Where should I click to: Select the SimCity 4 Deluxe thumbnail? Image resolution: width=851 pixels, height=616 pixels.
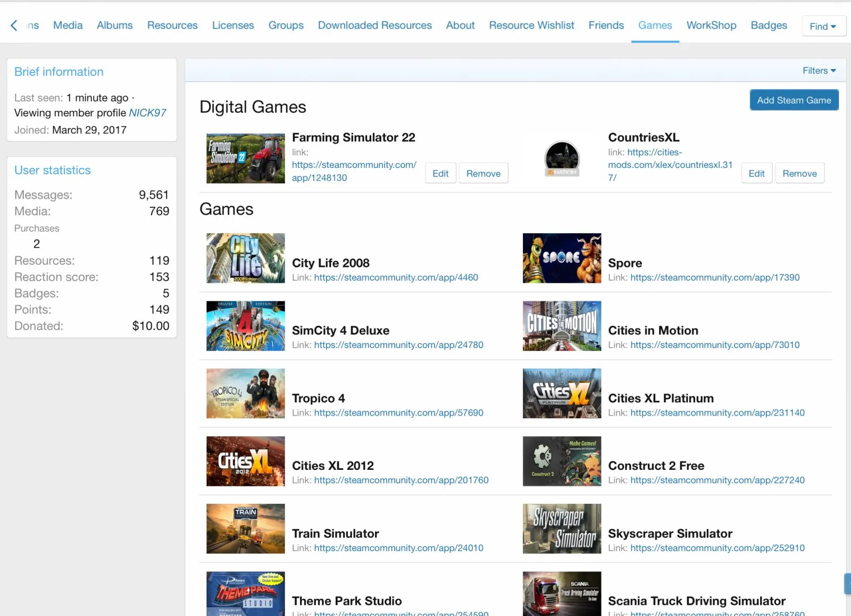pyautogui.click(x=245, y=326)
